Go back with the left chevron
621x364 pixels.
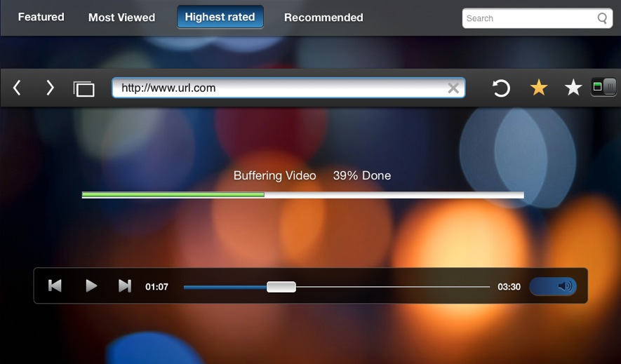click(x=17, y=88)
